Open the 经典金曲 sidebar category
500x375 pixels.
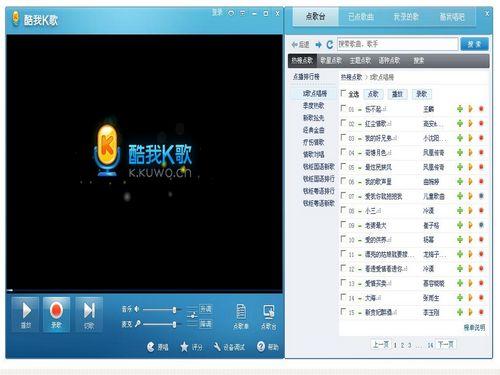(313, 130)
